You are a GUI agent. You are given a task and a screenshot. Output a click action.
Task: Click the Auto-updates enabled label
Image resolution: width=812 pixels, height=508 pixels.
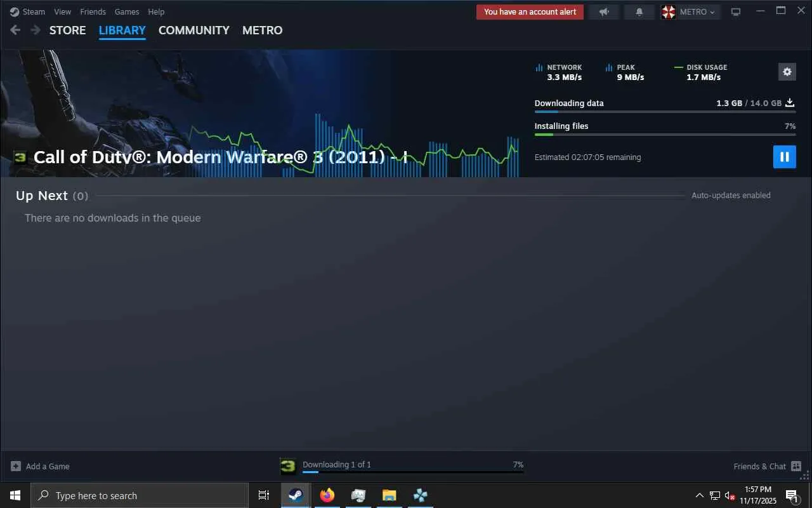(x=731, y=196)
